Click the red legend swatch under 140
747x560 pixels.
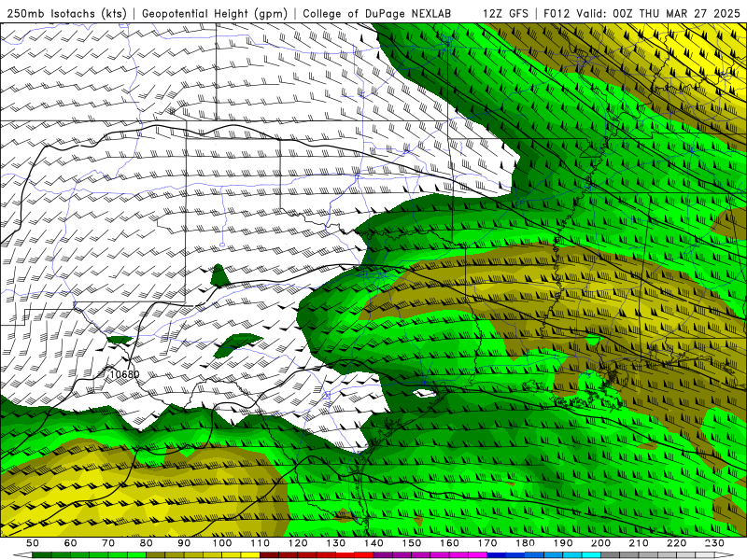364,555
